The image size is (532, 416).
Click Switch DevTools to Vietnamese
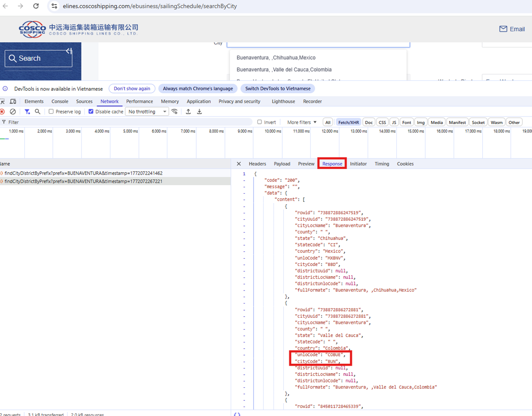tap(278, 89)
